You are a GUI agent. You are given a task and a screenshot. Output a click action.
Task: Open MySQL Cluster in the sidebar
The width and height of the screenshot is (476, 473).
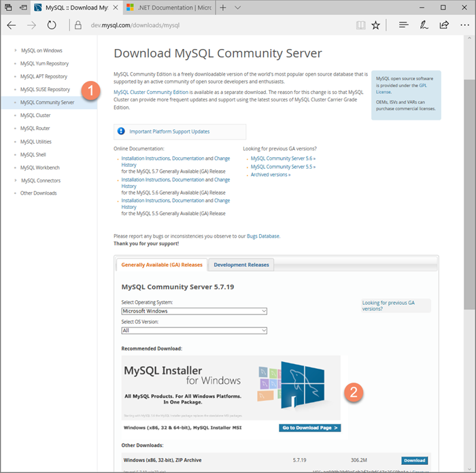[35, 115]
